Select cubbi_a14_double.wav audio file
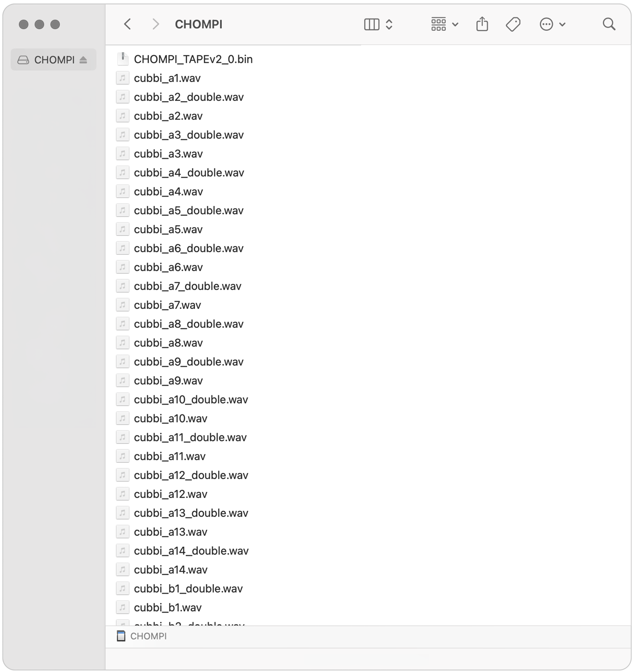This screenshot has height=672, width=634. click(191, 551)
